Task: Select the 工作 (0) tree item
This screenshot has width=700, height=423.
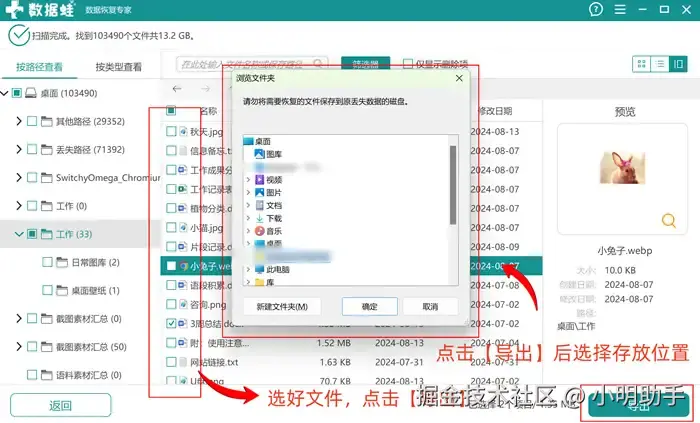Action: [x=71, y=206]
